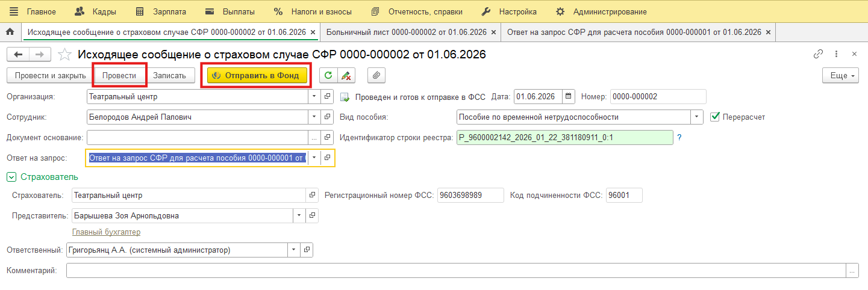This screenshot has height=290, width=868.
Task: Toggle the Перерасчет checkbox
Action: [716, 117]
